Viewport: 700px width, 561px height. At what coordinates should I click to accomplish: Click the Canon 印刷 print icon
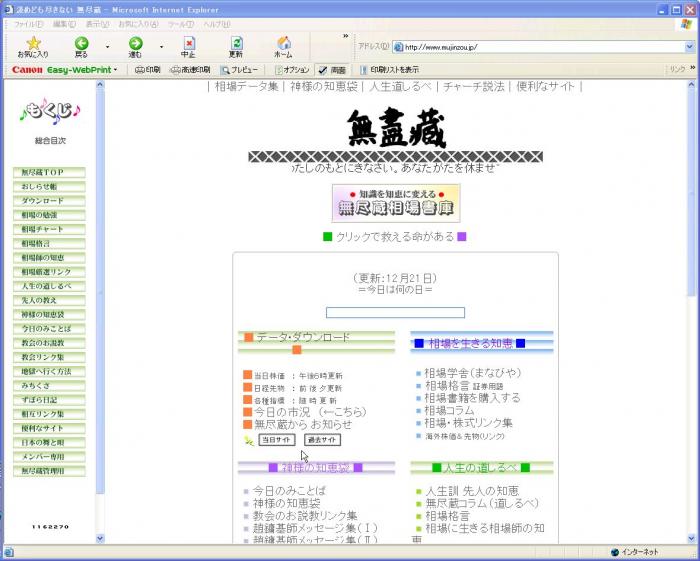coord(146,70)
